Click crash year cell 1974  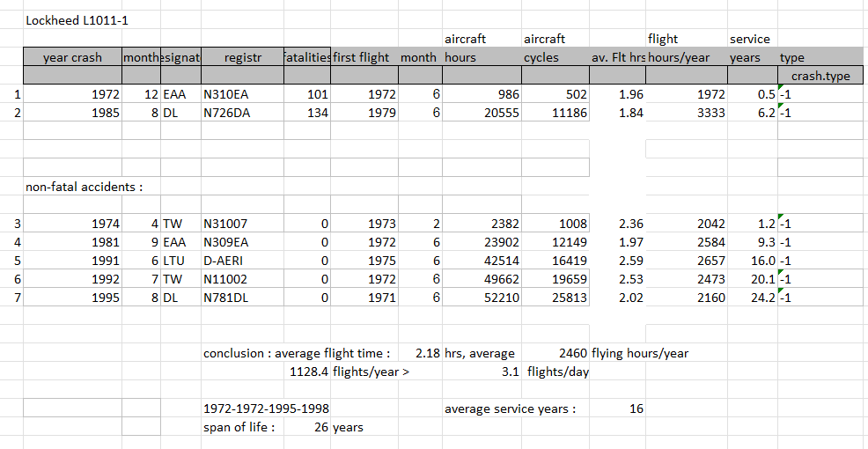[x=72, y=224]
